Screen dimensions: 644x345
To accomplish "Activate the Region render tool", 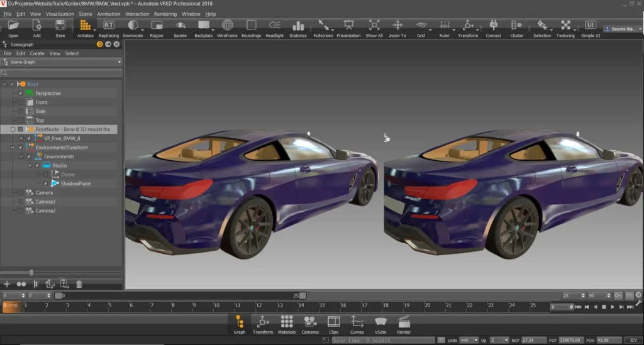I will [157, 25].
